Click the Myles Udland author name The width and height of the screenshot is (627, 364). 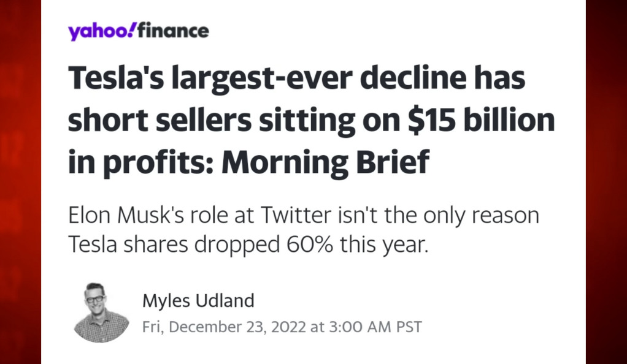(x=198, y=300)
